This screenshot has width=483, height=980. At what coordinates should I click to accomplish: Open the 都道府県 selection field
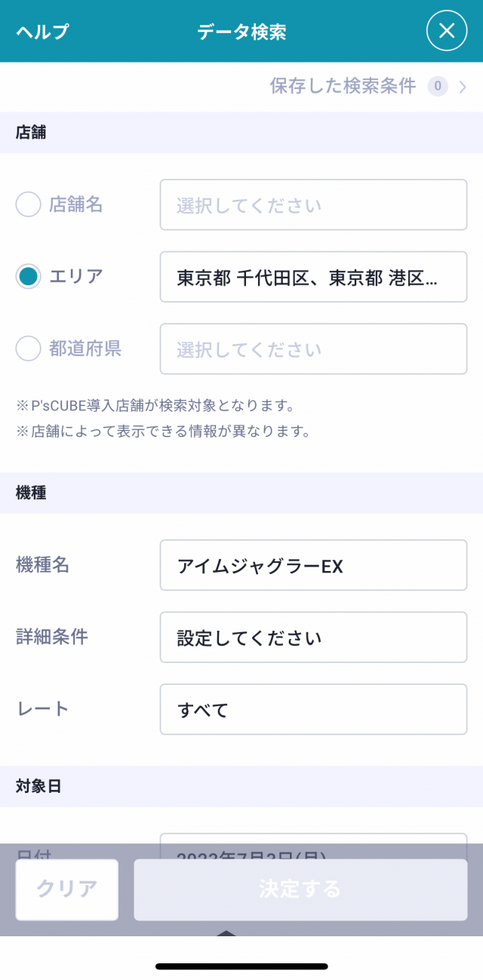[x=313, y=349]
